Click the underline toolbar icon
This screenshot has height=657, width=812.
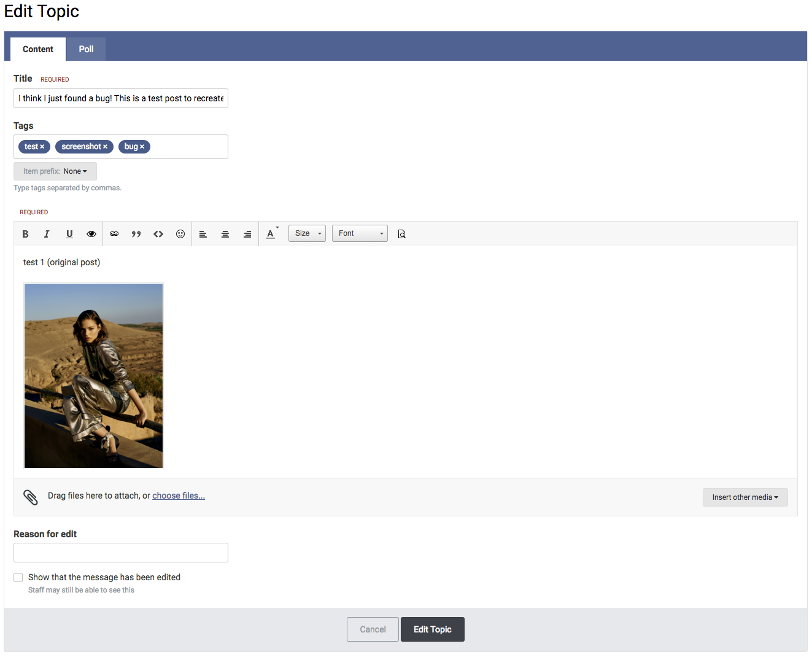tap(69, 234)
